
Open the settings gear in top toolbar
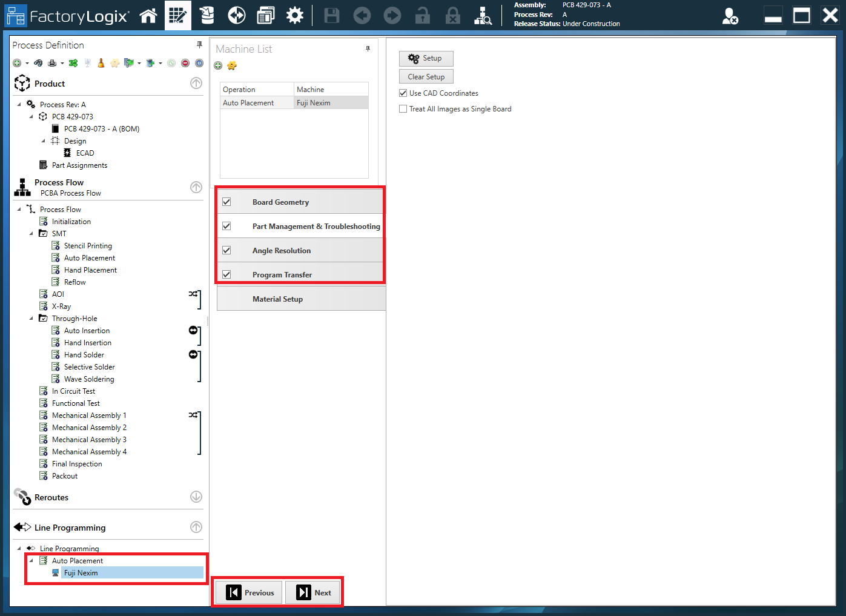tap(295, 16)
